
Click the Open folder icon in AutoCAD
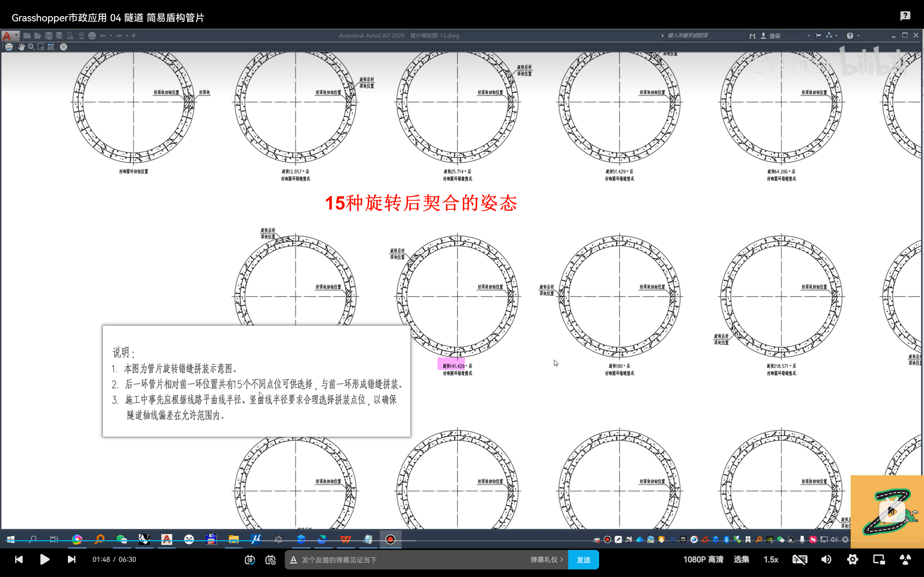38,35
